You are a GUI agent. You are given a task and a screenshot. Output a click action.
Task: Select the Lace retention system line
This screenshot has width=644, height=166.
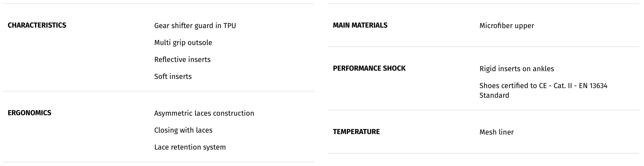190,147
